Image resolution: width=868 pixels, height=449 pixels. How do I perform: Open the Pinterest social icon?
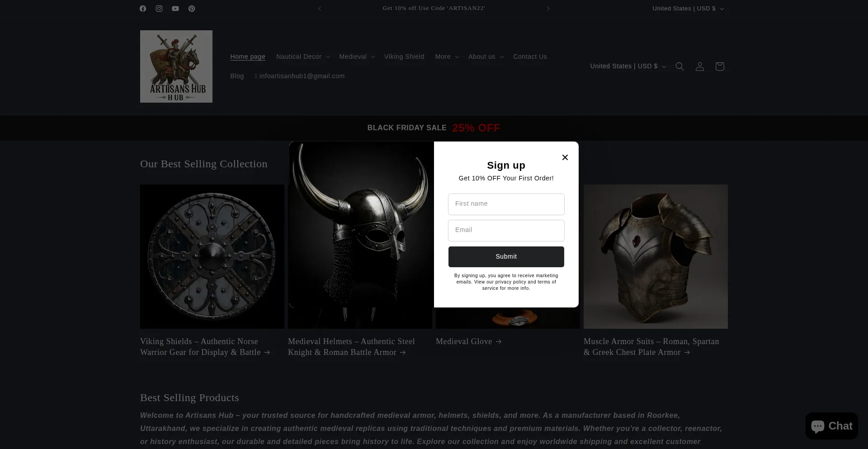coord(192,9)
